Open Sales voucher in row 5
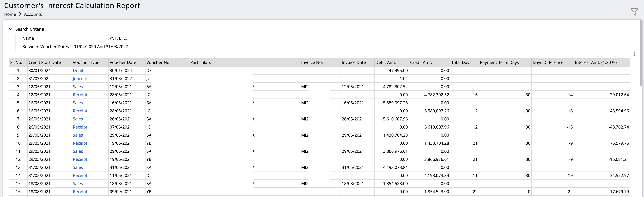The height and width of the screenshot is (197, 644). pyautogui.click(x=78, y=103)
